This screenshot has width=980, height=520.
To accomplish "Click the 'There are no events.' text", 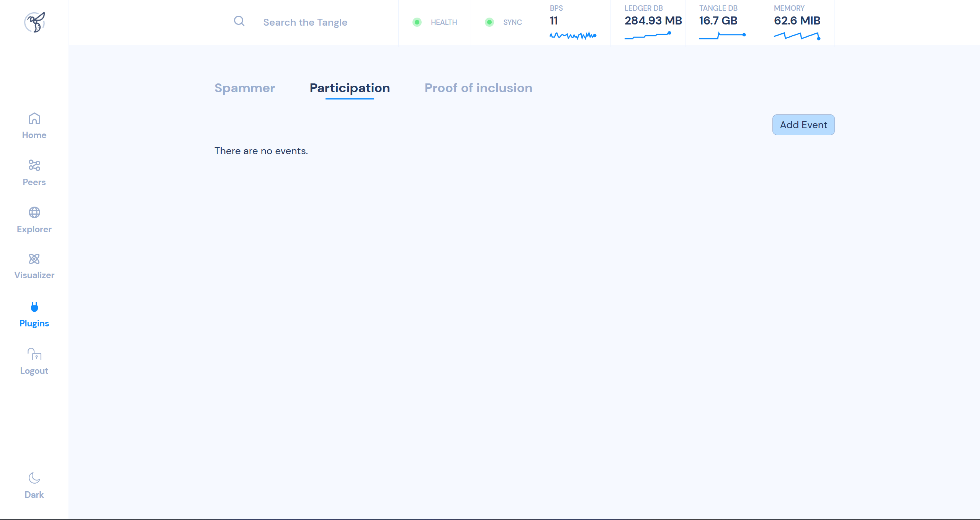I will (261, 151).
